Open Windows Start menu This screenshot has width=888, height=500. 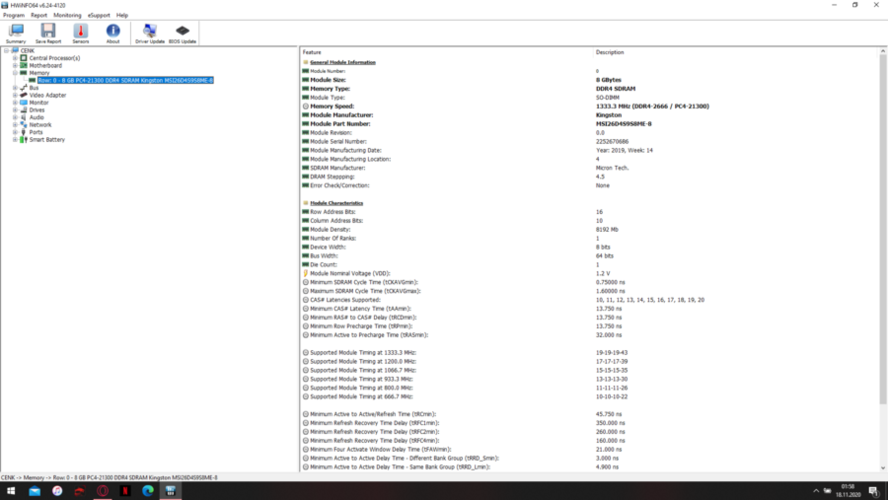tap(11, 491)
